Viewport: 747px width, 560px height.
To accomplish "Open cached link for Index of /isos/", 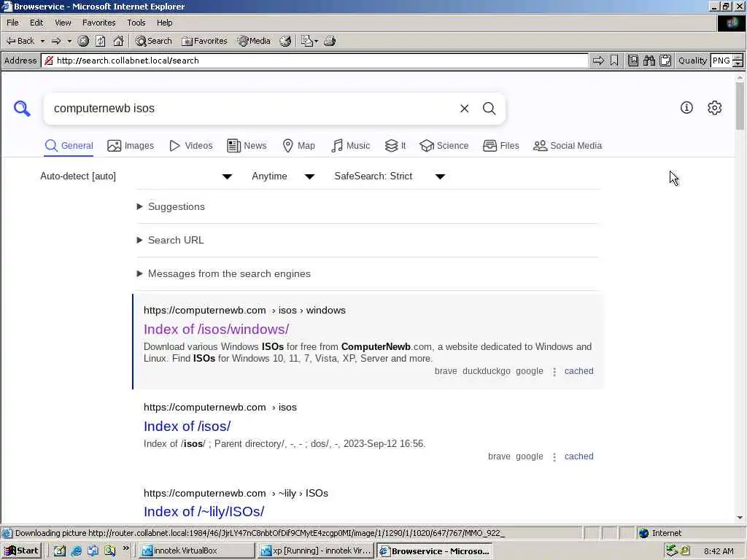I will (578, 456).
